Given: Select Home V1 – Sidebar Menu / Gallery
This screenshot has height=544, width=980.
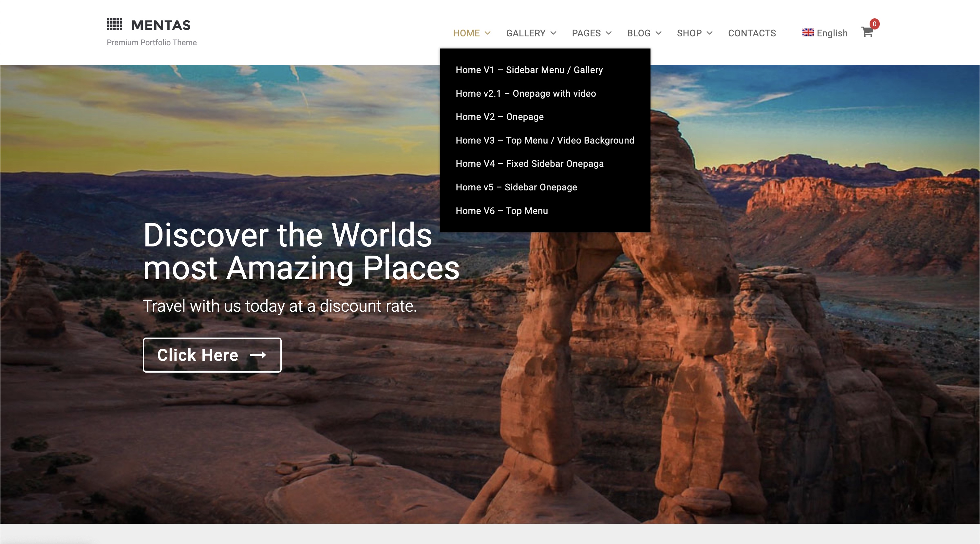Looking at the screenshot, I should tap(529, 70).
